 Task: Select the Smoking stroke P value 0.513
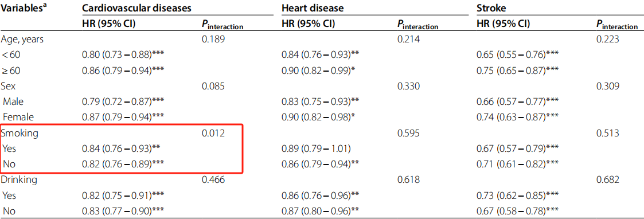[x=608, y=132]
